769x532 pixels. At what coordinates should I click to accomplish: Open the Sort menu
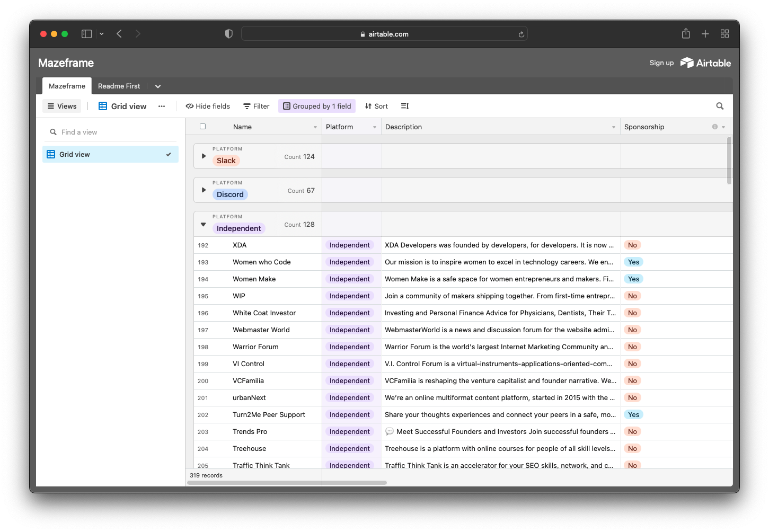pyautogui.click(x=376, y=106)
